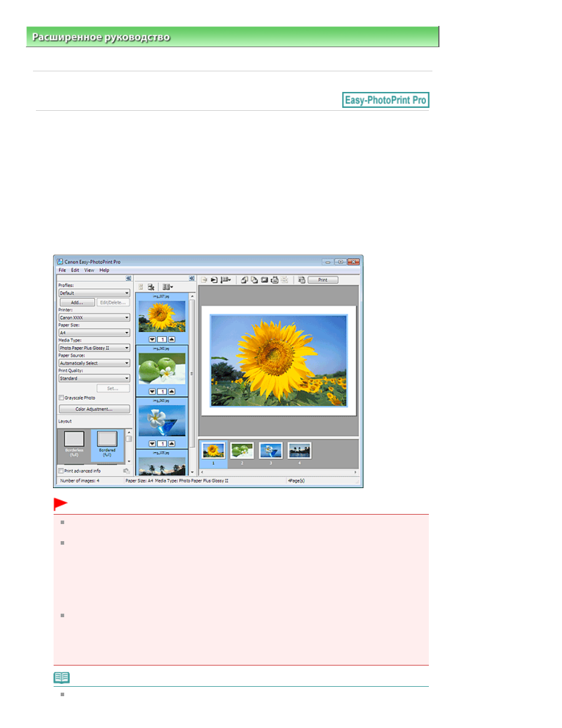Click the image list vertical scrollbar

click(192, 384)
